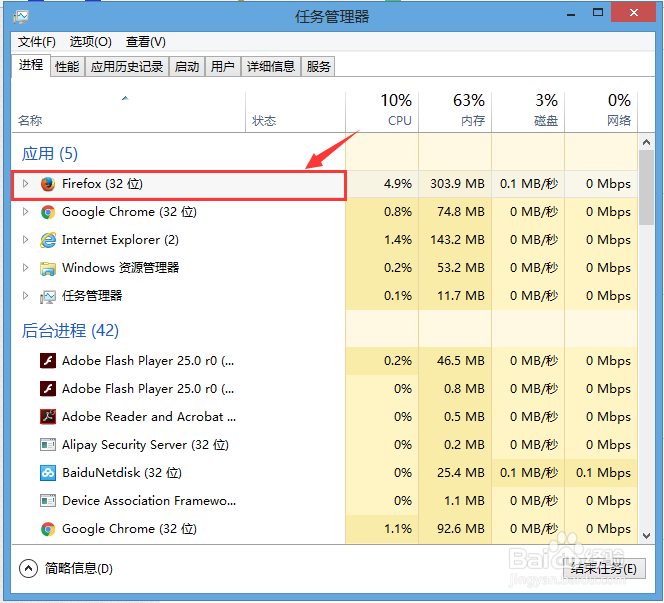
Task: Select the Windows 资源管理器 row name
Action: point(121,268)
